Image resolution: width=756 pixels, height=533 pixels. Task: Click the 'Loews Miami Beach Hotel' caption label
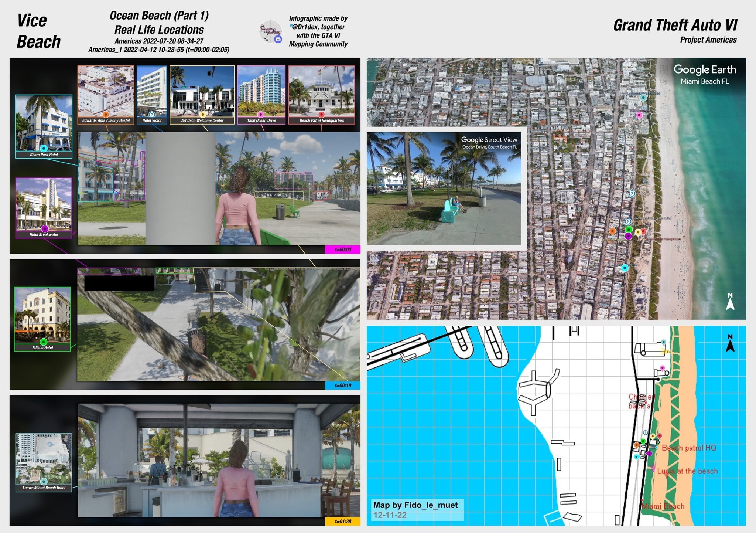click(x=44, y=488)
